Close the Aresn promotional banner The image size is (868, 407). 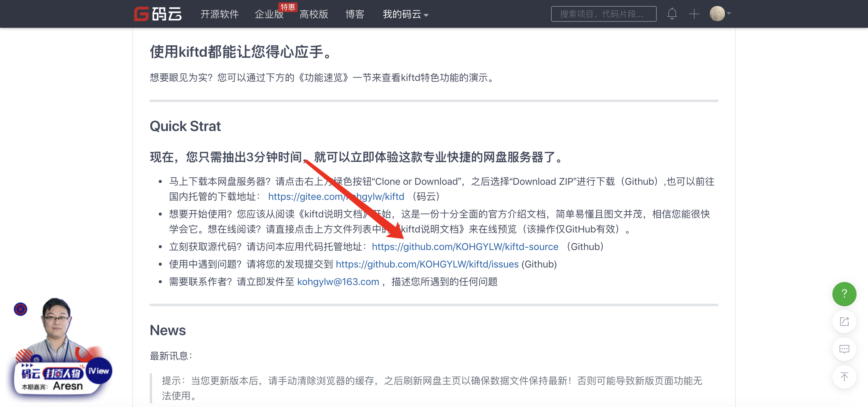click(x=20, y=309)
